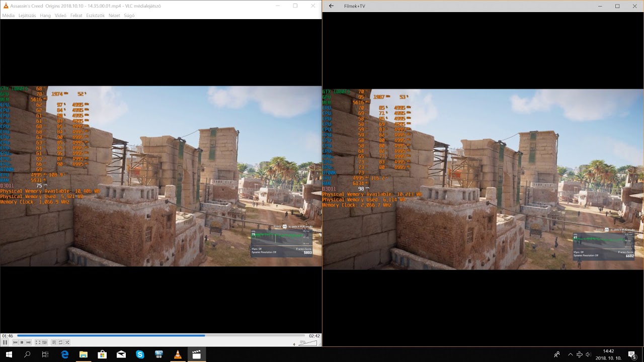The image size is (644, 362).
Task: Open the Média menu in VLC
Action: click(x=8, y=16)
